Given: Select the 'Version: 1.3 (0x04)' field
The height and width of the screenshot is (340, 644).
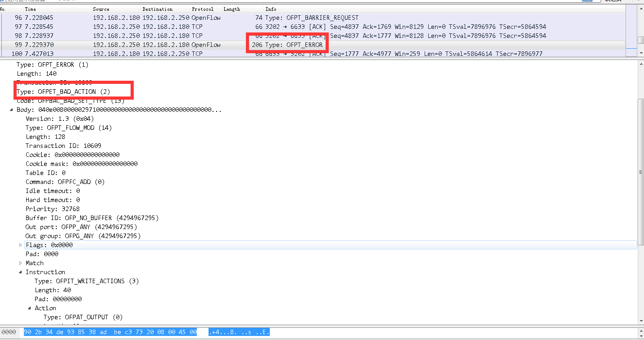Looking at the screenshot, I should (59, 119).
